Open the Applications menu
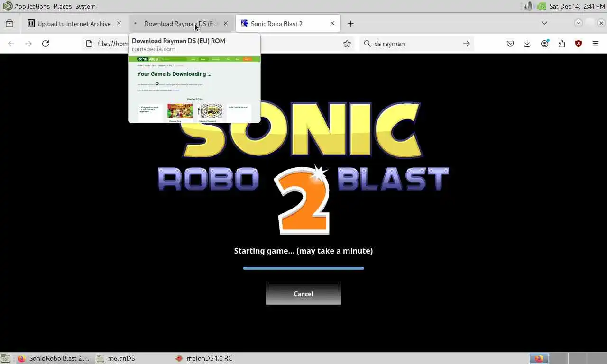Image resolution: width=607 pixels, height=364 pixels. point(27,6)
